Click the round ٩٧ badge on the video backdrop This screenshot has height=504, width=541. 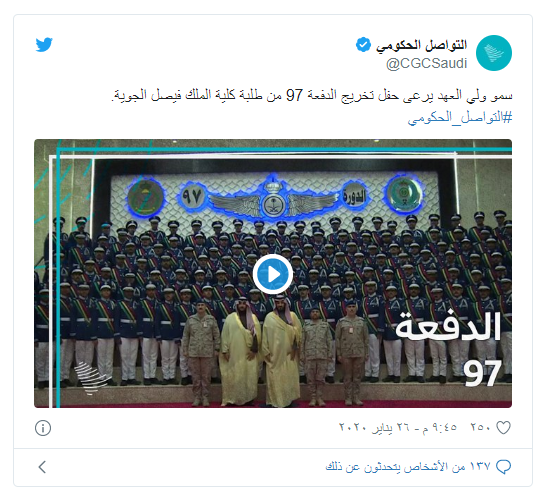click(x=192, y=197)
